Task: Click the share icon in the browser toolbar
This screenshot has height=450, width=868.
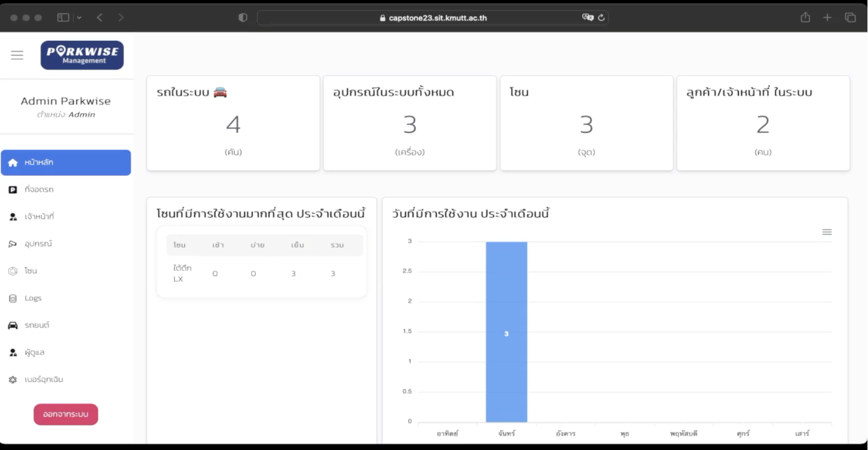Action: coord(805,18)
